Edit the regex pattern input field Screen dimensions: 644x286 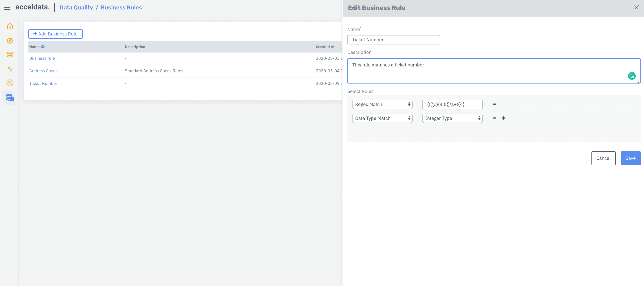point(452,104)
